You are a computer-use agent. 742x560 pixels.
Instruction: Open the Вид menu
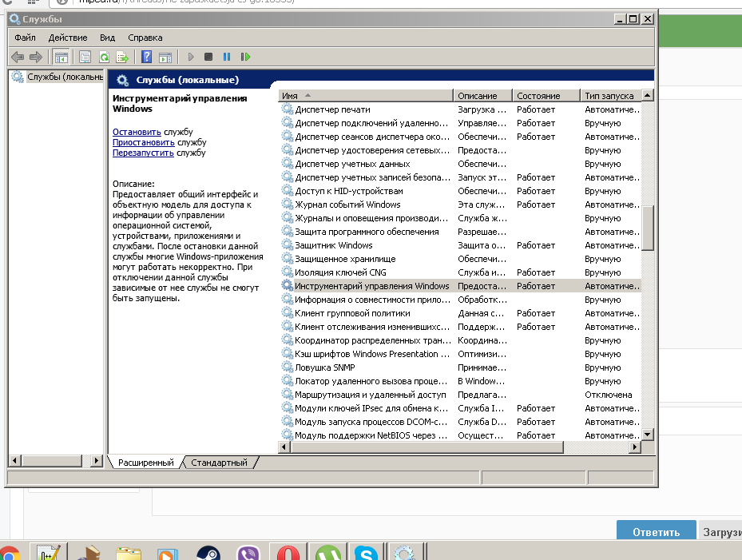click(107, 38)
